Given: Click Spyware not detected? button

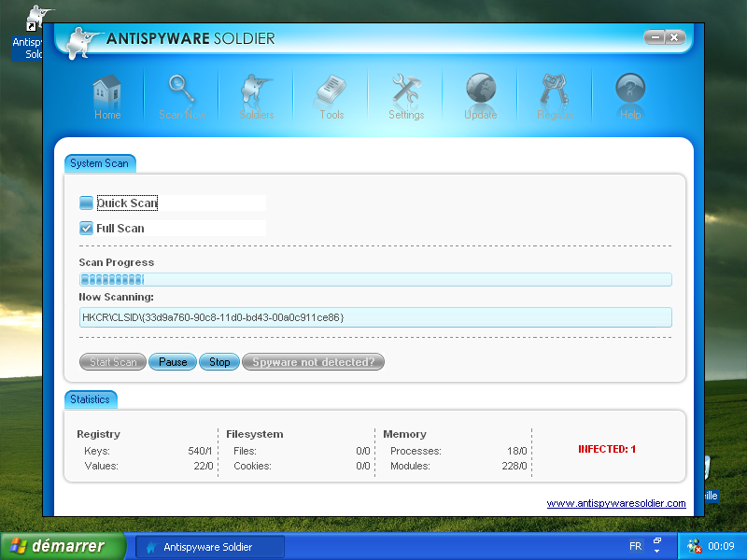Looking at the screenshot, I should tap(313, 362).
